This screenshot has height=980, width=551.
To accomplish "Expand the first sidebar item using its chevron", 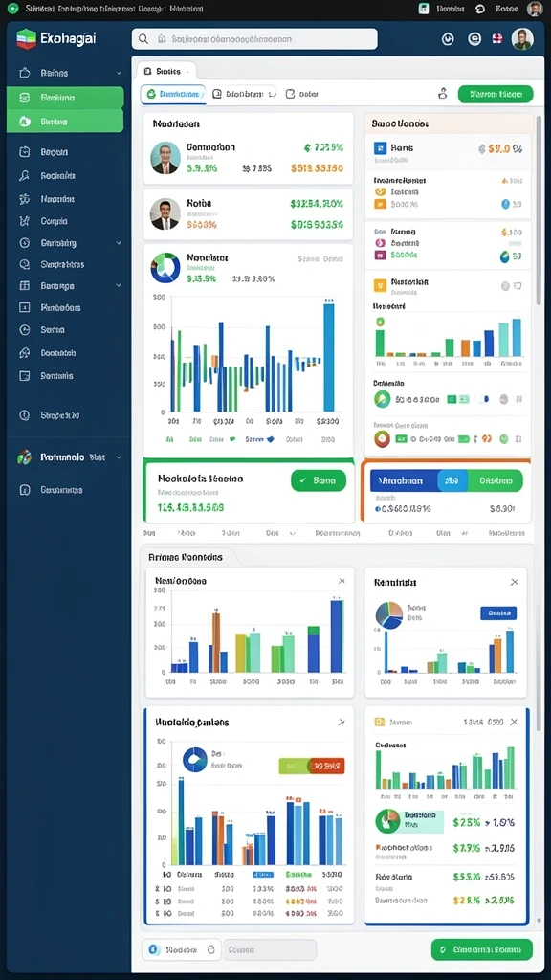I will pos(119,73).
